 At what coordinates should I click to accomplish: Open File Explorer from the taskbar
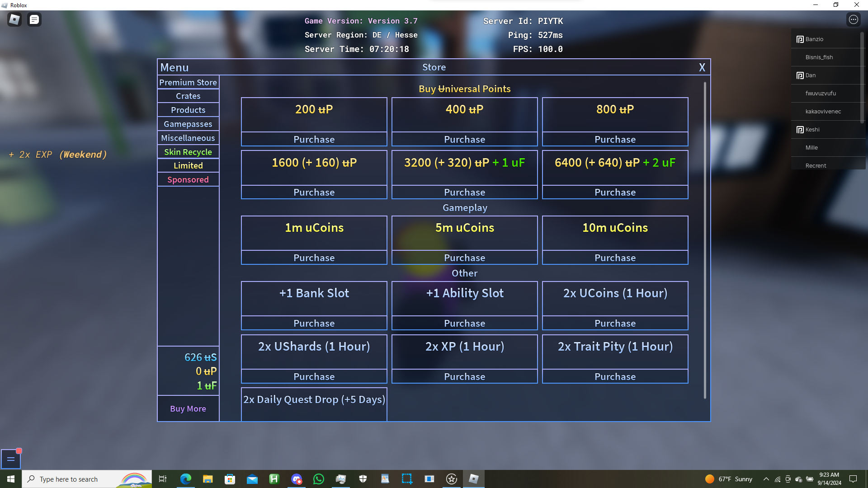point(208,479)
